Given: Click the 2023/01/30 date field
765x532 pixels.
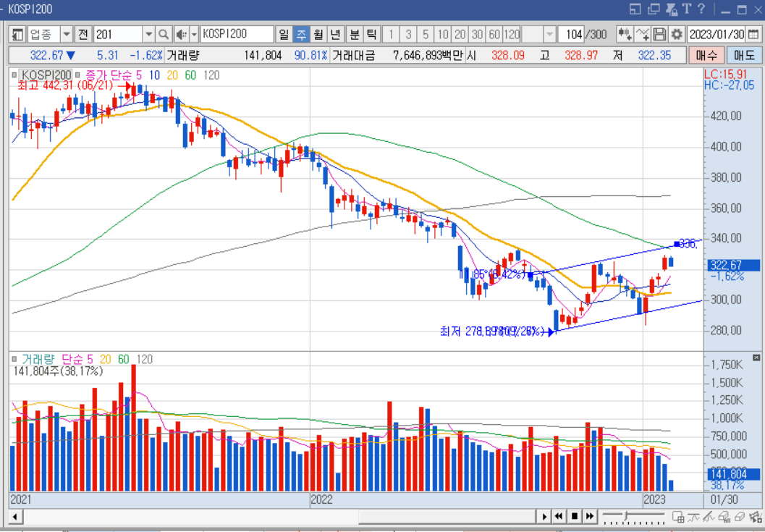Looking at the screenshot, I should pyautogui.click(x=717, y=34).
